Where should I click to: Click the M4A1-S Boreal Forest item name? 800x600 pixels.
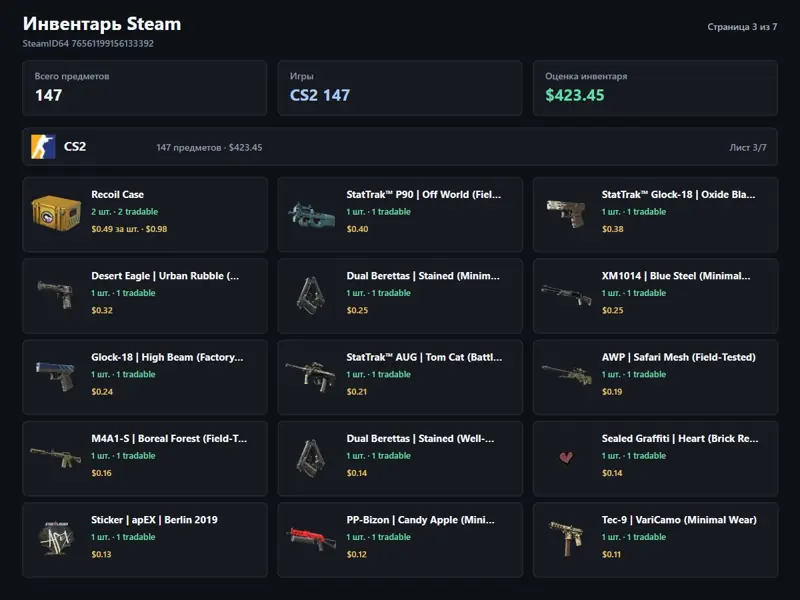pyautogui.click(x=169, y=439)
